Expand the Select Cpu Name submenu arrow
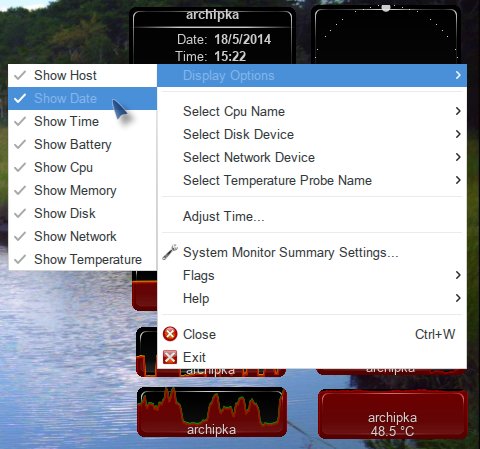This screenshot has height=449, width=480. tap(458, 111)
